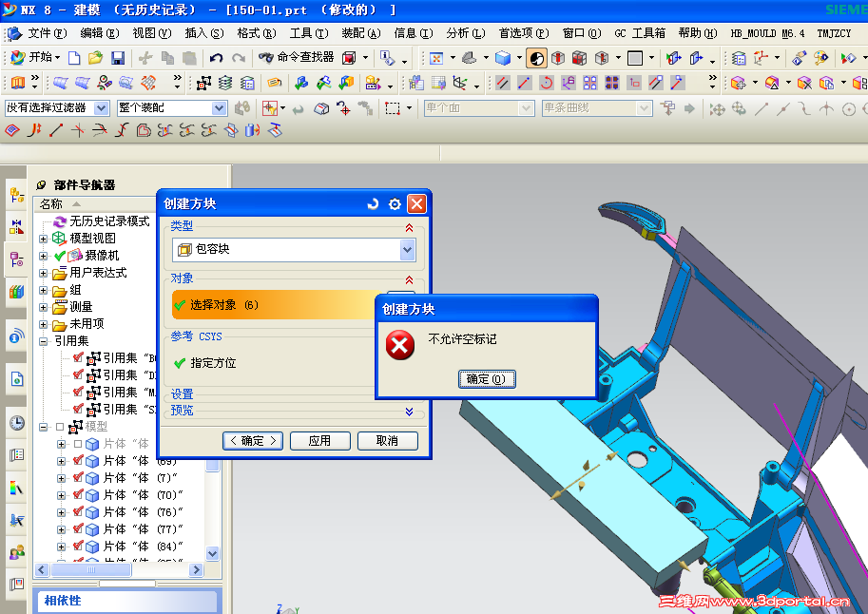This screenshot has height=614, width=868.
Task: Open the roles sidebar icon
Action: coord(16,551)
